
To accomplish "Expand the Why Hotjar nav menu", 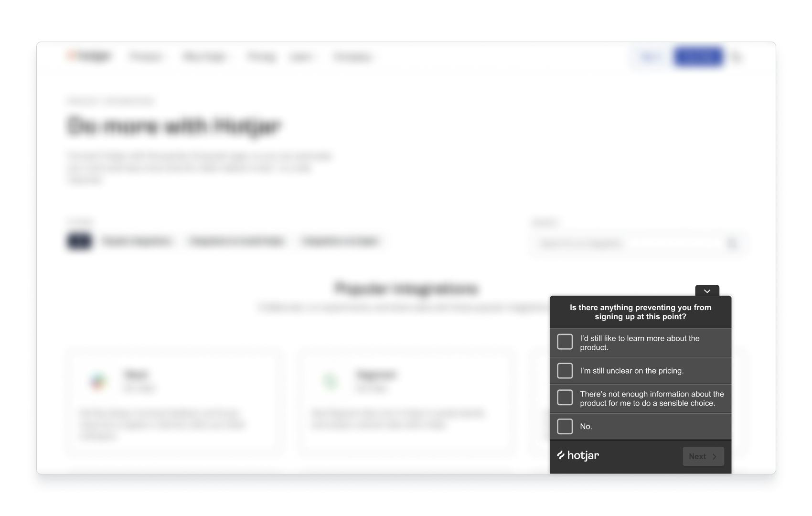I will click(x=206, y=57).
